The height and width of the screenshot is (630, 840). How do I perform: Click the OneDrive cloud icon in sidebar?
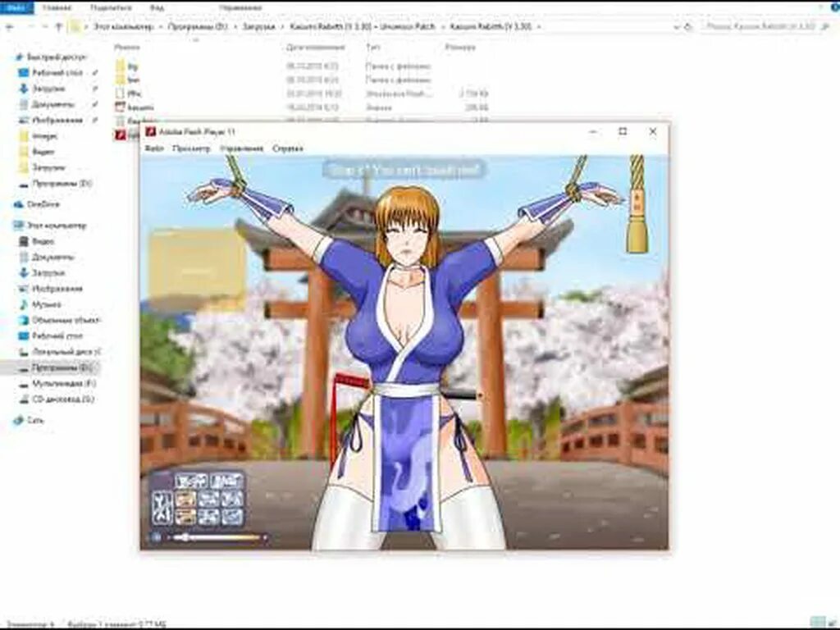tap(19, 204)
